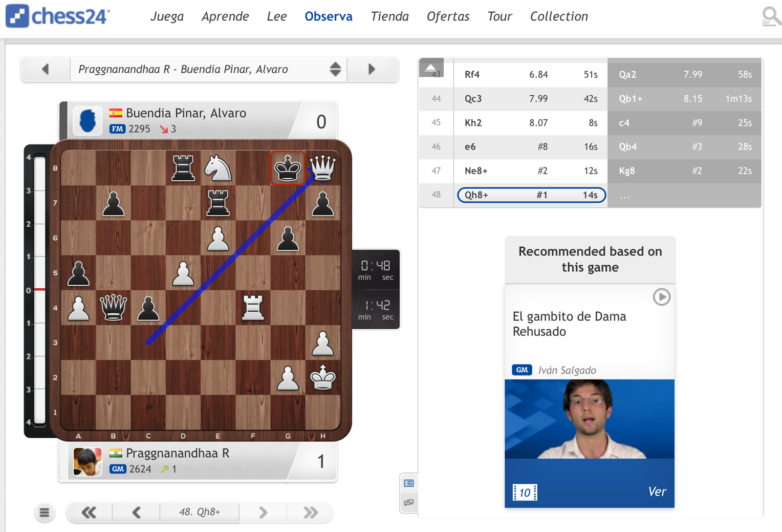The image size is (782, 532).
Task: Click the black rook on e7
Action: pyautogui.click(x=218, y=203)
